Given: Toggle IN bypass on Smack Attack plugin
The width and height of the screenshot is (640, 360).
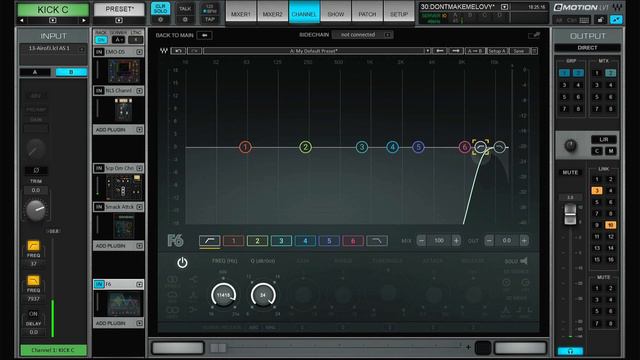Looking at the screenshot, I should 99,207.
